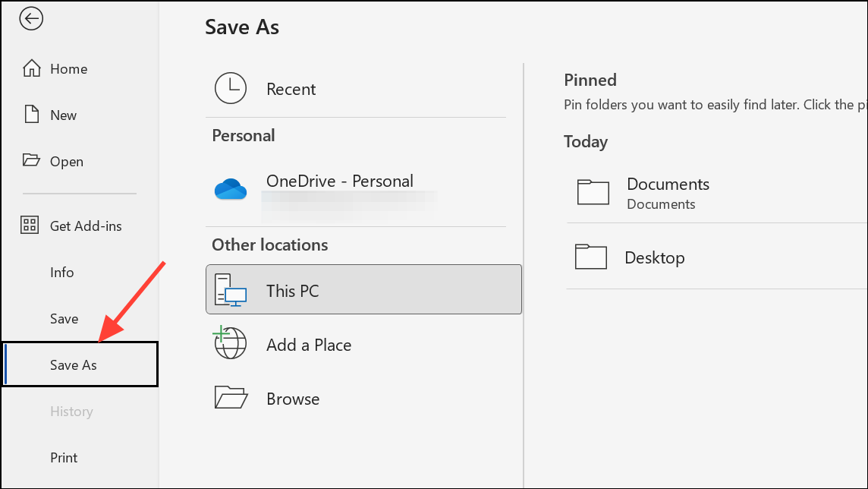Select Save from the sidebar
Viewport: 868px width, 489px height.
[64, 318]
